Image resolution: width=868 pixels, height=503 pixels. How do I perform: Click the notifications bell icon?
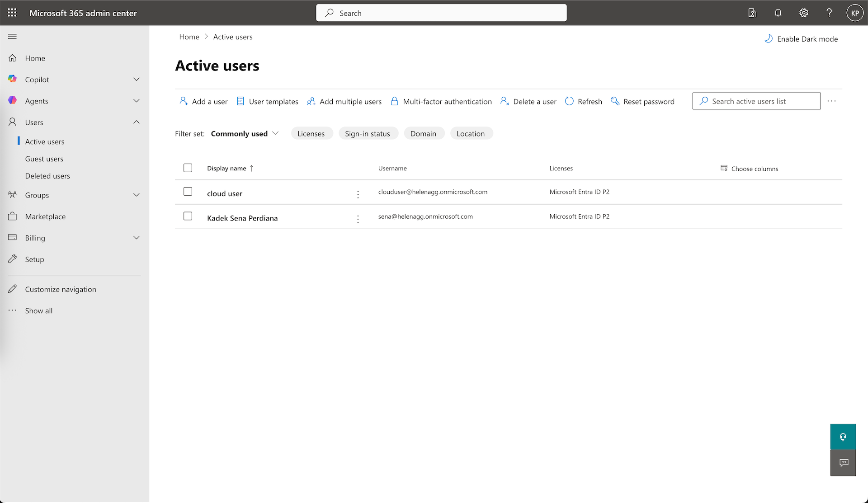click(778, 13)
